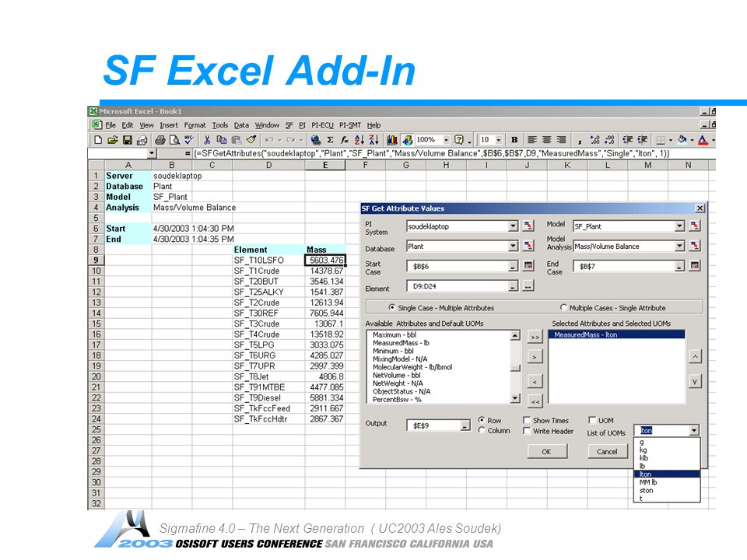This screenshot has height=560, width=747.
Task: Expand the Model Analysis dropdown
Action: [680, 247]
